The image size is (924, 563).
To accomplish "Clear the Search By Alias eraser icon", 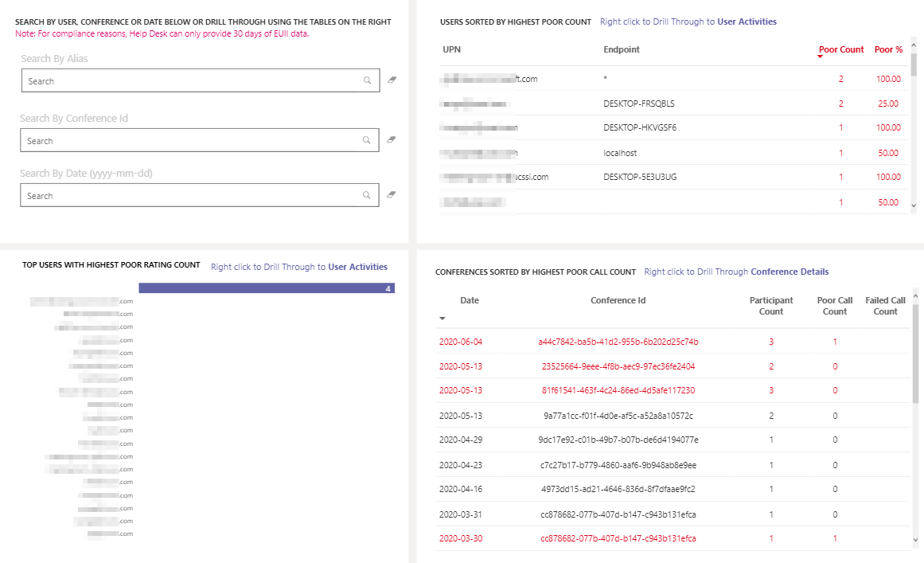I will click(x=392, y=80).
